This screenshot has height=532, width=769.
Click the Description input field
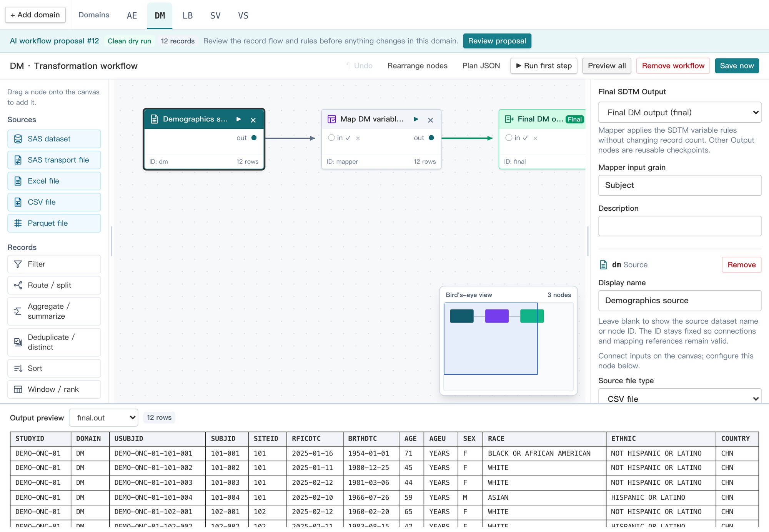680,226
